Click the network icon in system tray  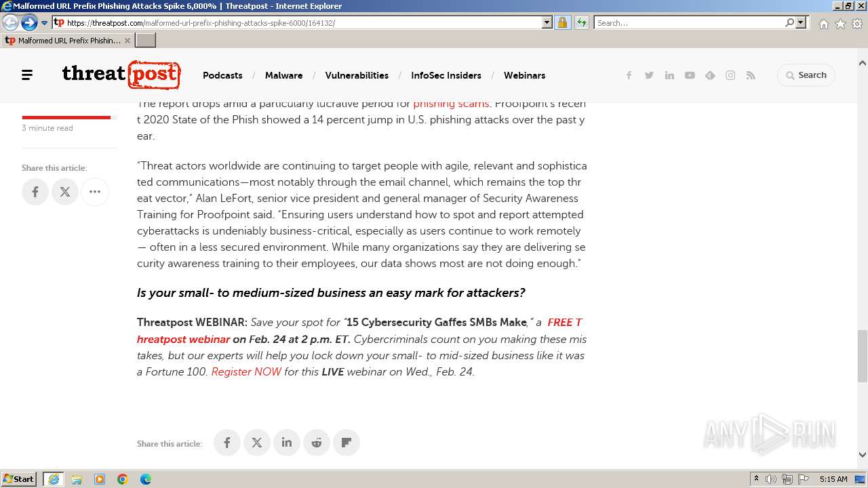[x=787, y=479]
